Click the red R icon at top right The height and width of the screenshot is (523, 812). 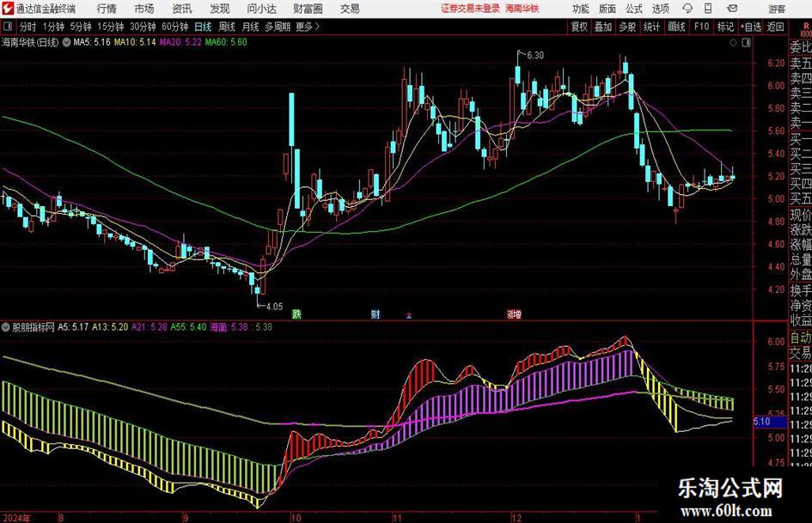(806, 27)
